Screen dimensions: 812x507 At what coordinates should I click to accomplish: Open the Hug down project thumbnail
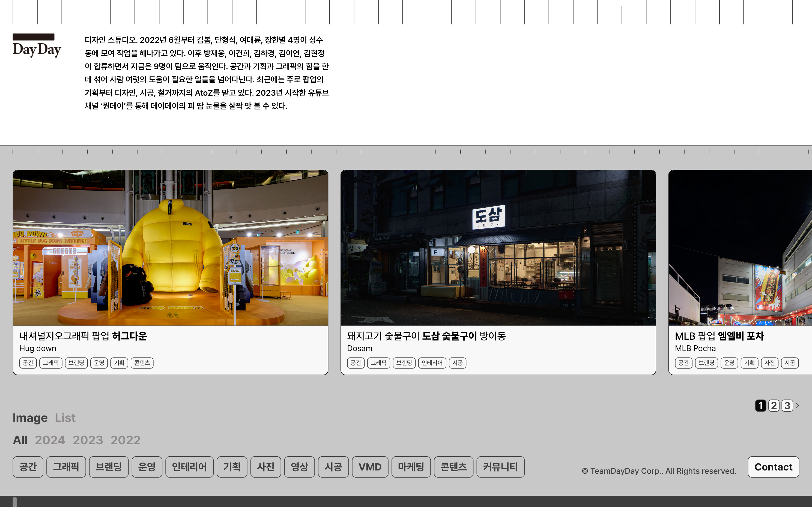(171, 248)
